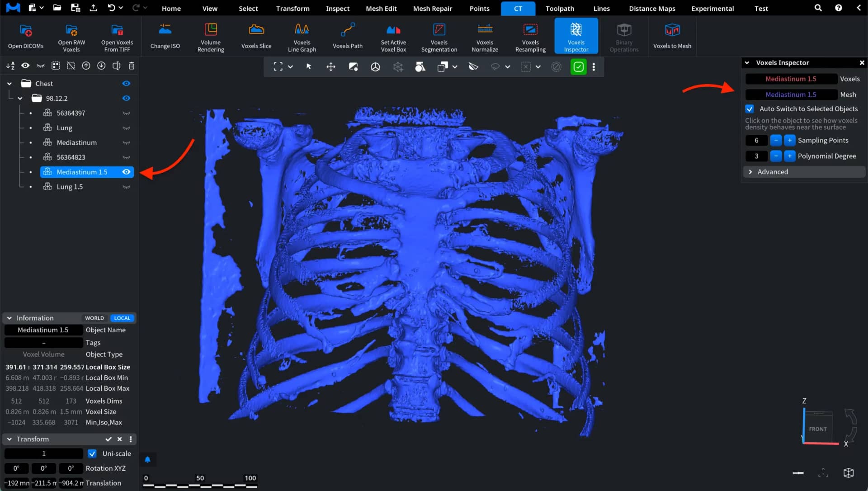
Task: Go to the Distance Maps tab
Action: click(652, 8)
